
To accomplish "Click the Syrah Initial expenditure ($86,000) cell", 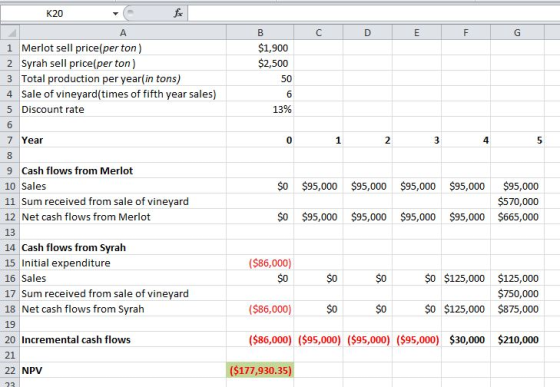I will point(260,263).
